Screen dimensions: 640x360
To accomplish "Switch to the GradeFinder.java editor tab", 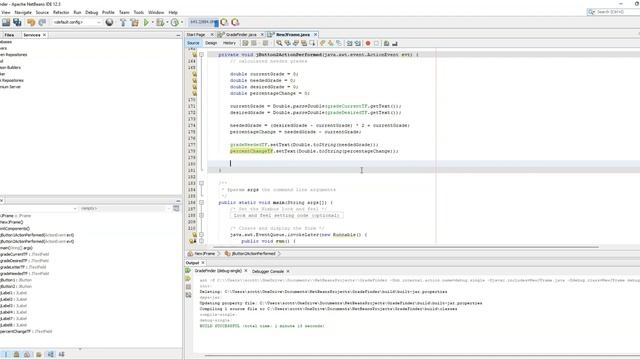I will pos(241,35).
